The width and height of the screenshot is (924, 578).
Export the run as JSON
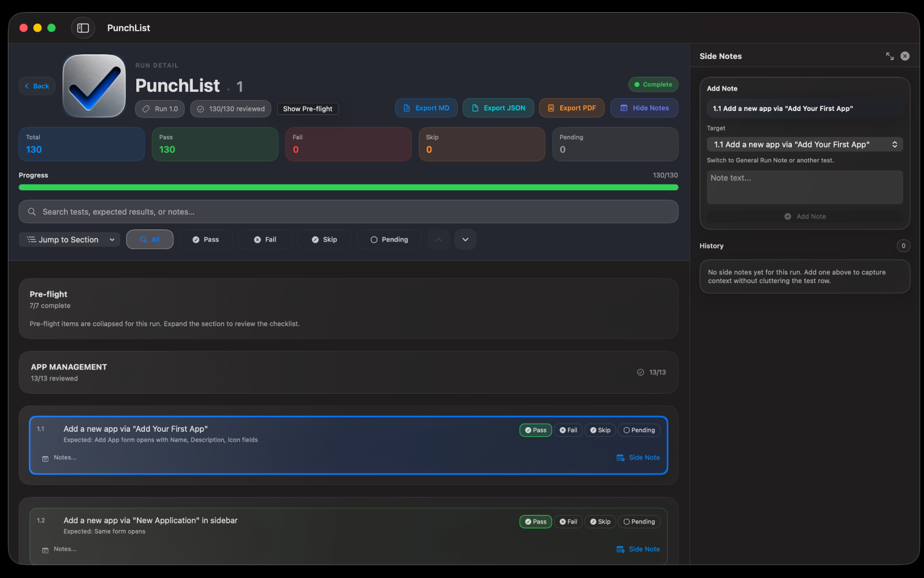pos(498,108)
